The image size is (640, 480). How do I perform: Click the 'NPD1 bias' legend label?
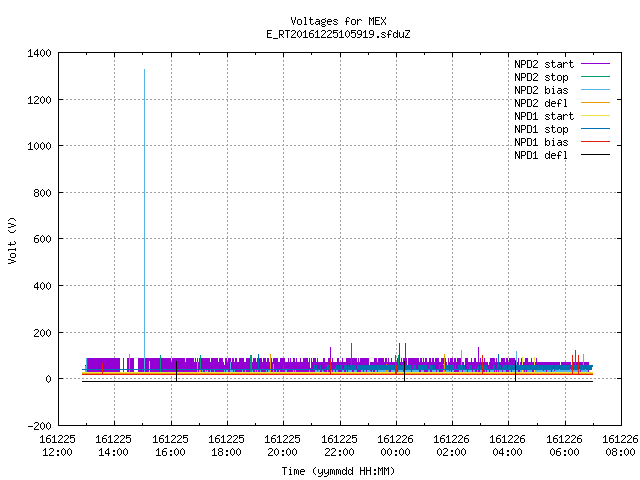[x=541, y=142]
